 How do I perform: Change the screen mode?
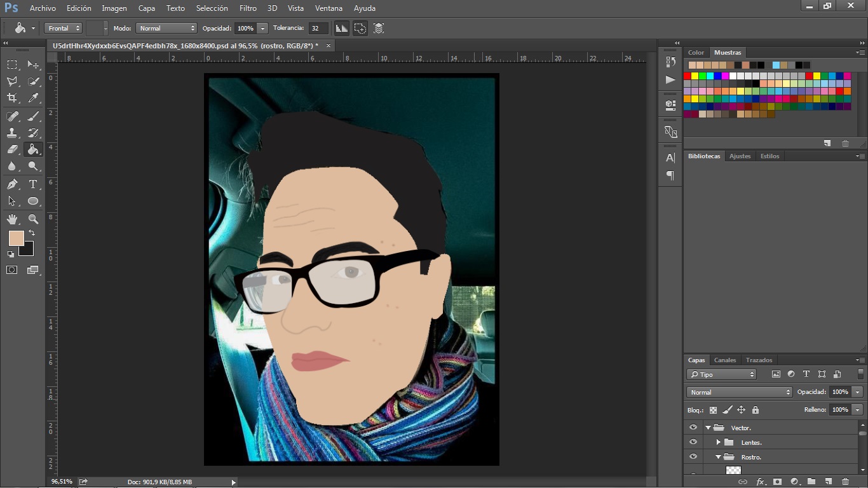33,270
